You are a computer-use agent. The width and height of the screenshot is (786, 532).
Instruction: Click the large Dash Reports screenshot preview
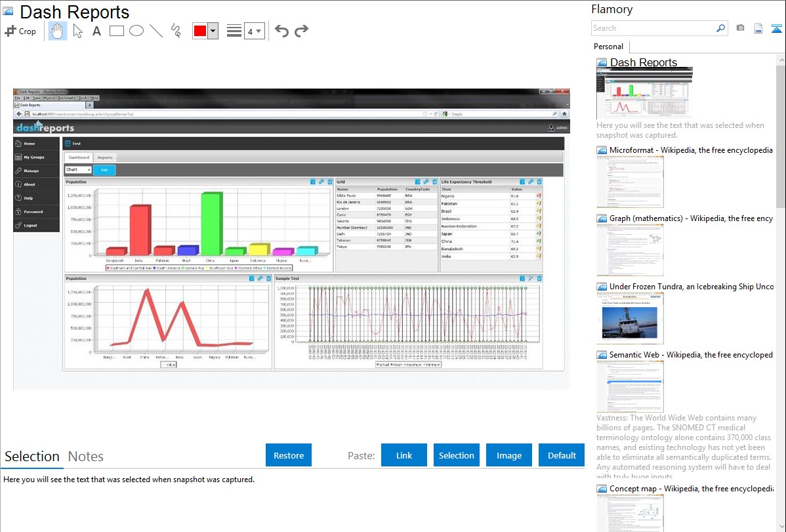(x=291, y=239)
